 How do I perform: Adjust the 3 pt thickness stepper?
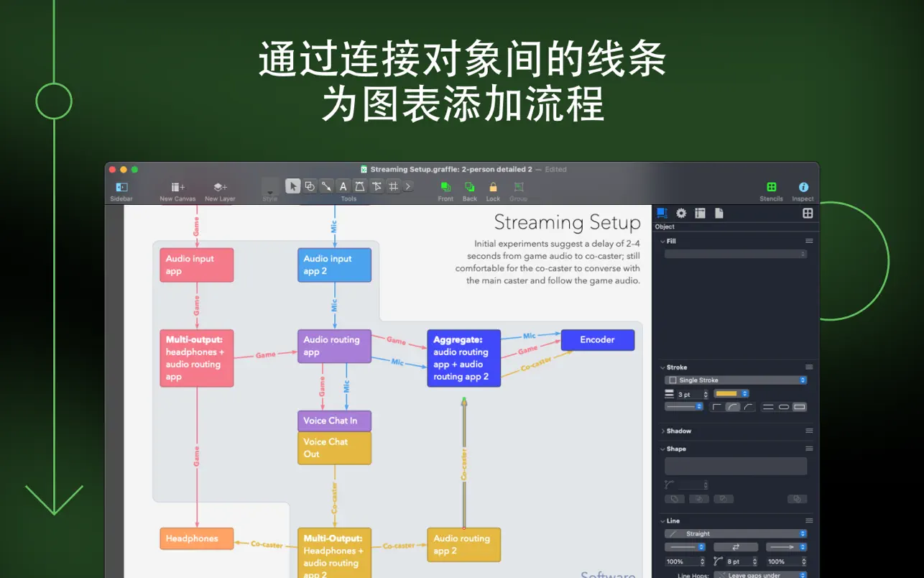(x=706, y=394)
